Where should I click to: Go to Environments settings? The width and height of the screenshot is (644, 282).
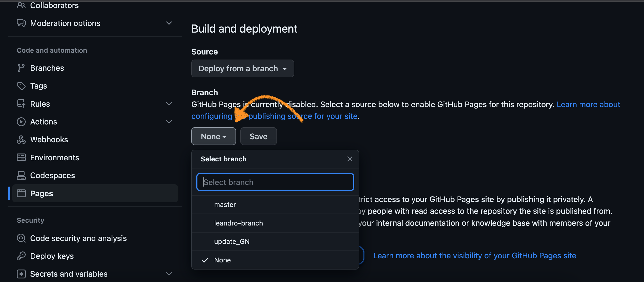(x=55, y=158)
